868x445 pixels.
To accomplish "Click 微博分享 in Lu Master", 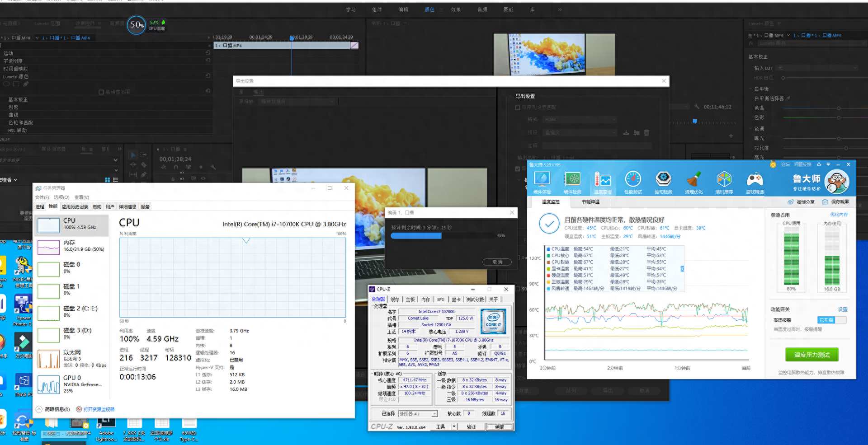I will click(801, 202).
